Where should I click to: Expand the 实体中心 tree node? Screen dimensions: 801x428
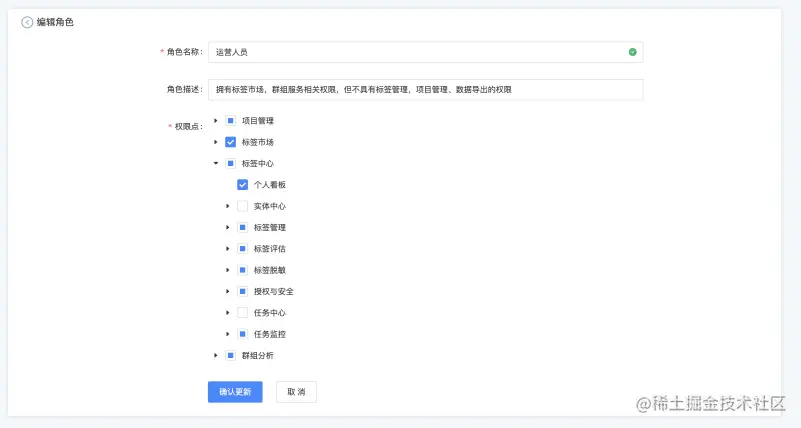[x=228, y=206]
